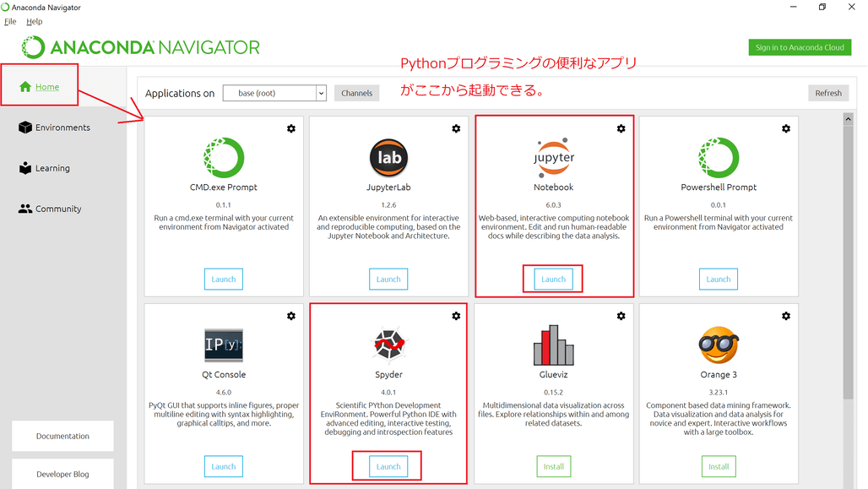Launch Spyder
This screenshot has height=489, width=868.
[x=388, y=466]
